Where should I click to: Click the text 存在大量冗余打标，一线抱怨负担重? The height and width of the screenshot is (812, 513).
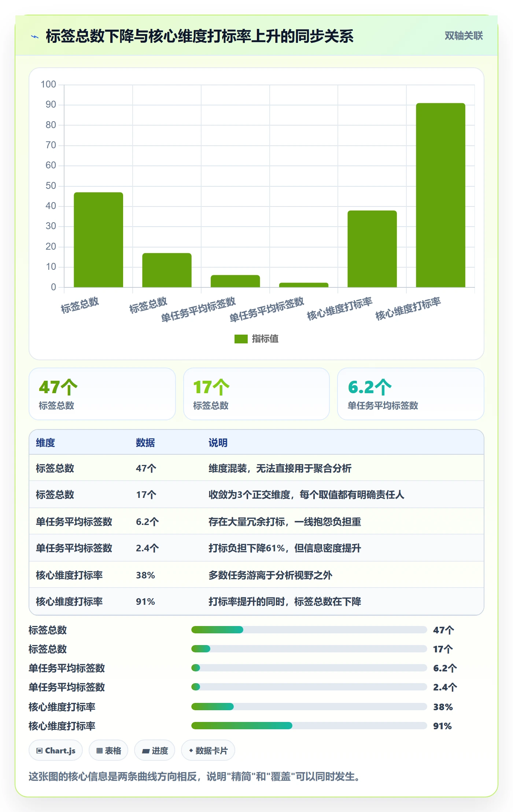pos(285,522)
